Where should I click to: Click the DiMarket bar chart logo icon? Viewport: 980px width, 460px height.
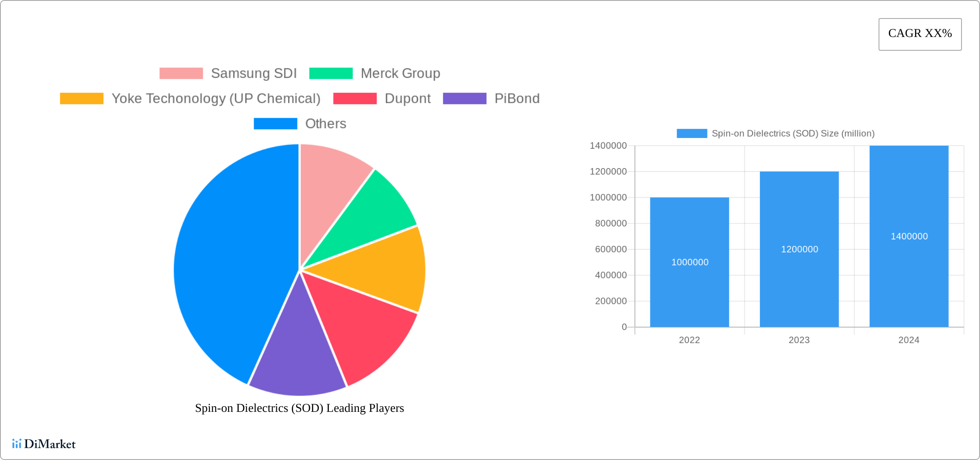(17, 444)
